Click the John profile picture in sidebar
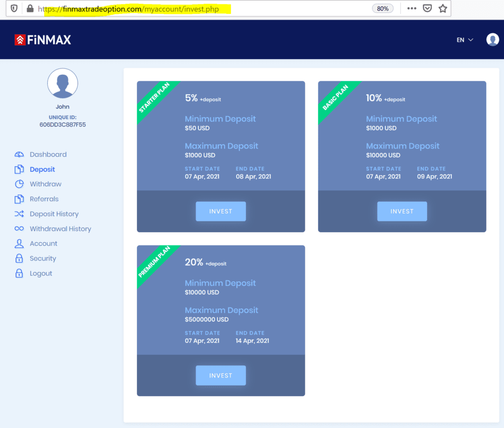This screenshot has height=428, width=504. [x=63, y=83]
